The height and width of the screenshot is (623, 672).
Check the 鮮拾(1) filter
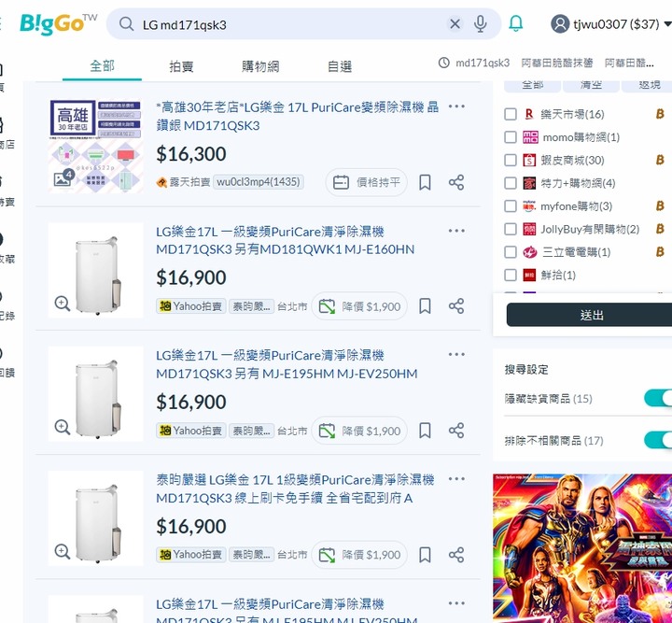point(510,275)
